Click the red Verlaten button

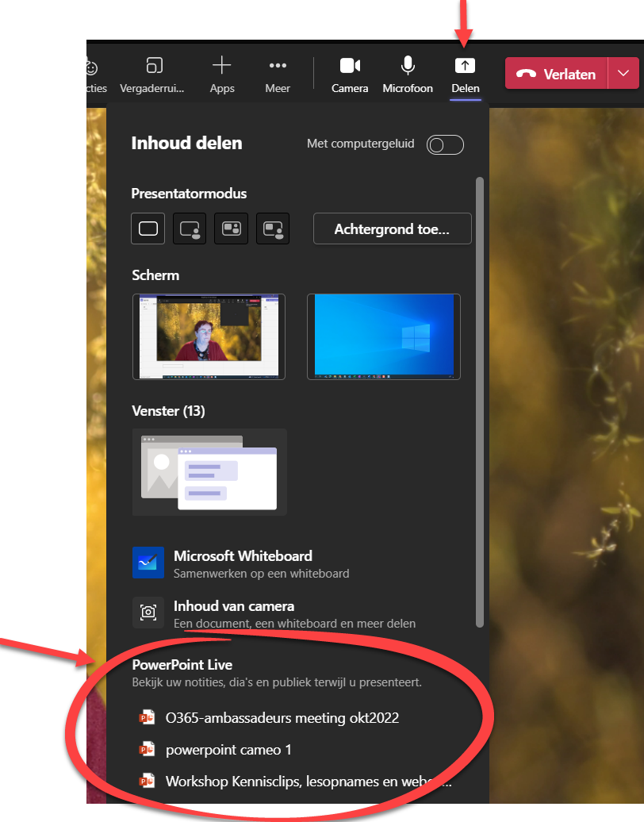(x=556, y=73)
